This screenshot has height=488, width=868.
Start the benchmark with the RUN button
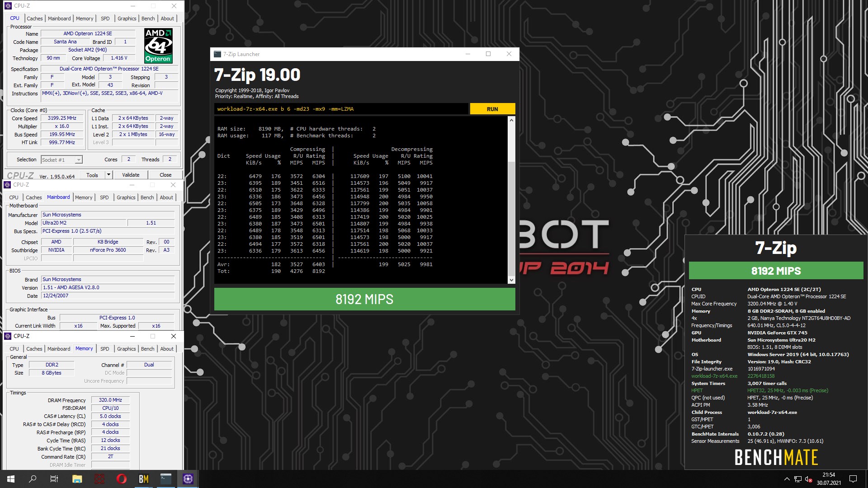[492, 109]
